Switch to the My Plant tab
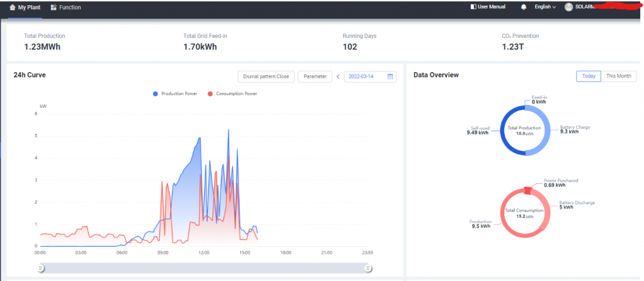This screenshot has height=281, width=644. (x=24, y=7)
